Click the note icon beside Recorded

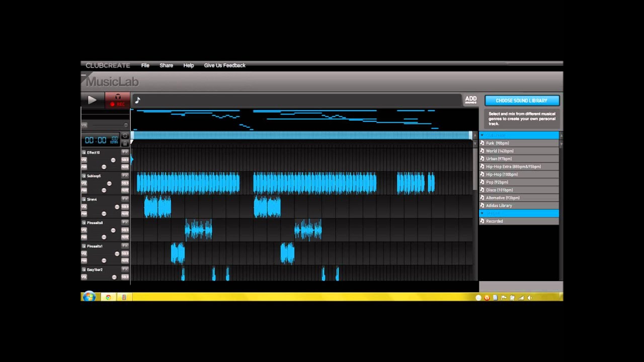482,221
